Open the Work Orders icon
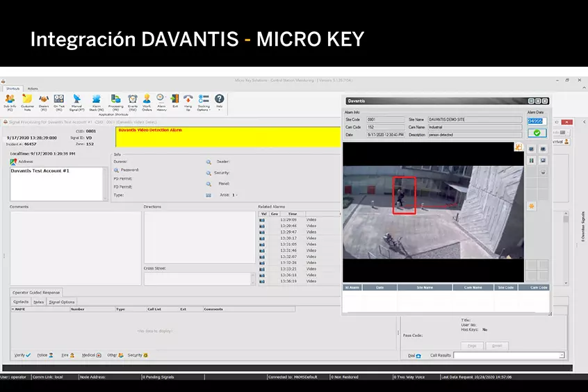Image resolution: width=588 pixels, height=392 pixels. 147,102
